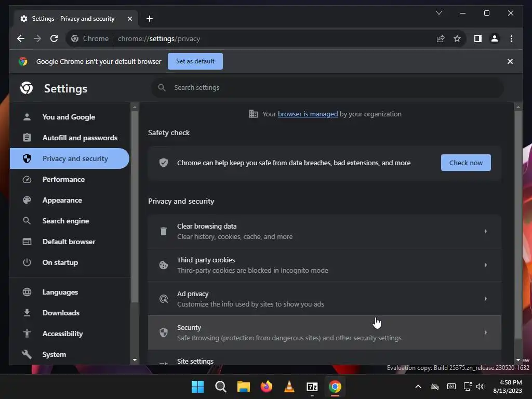Click the On startup power icon
This screenshot has height=399, width=532.
[x=27, y=262]
